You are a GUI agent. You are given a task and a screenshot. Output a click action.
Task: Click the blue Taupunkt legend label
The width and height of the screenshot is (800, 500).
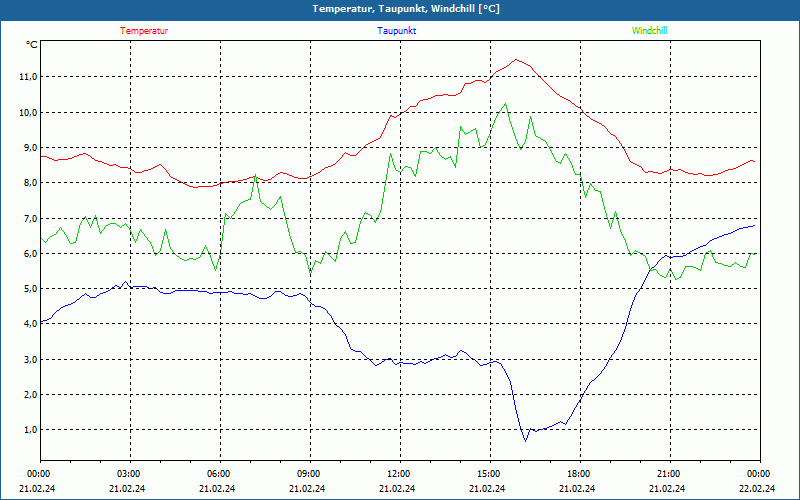click(396, 31)
